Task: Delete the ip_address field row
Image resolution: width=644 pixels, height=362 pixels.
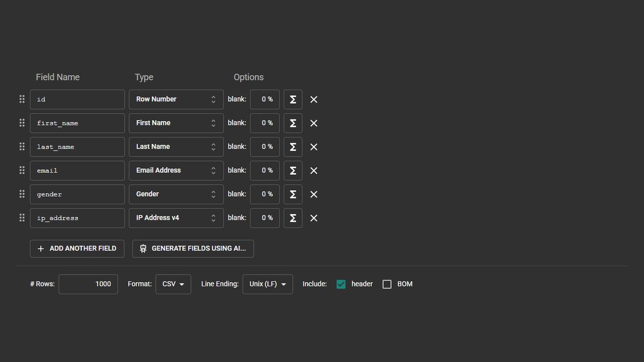Action: point(314,218)
